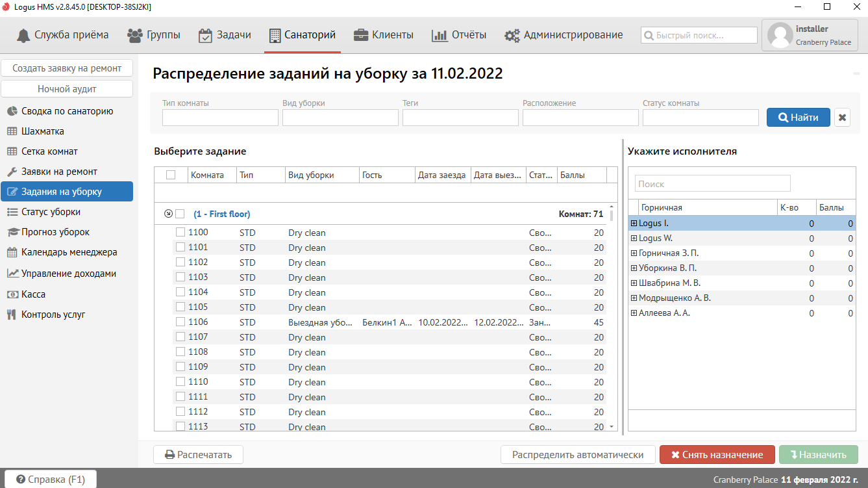Viewport: 868px width, 488px height.
Task: Click the line chart icon for Управление доходами
Action: tap(12, 274)
